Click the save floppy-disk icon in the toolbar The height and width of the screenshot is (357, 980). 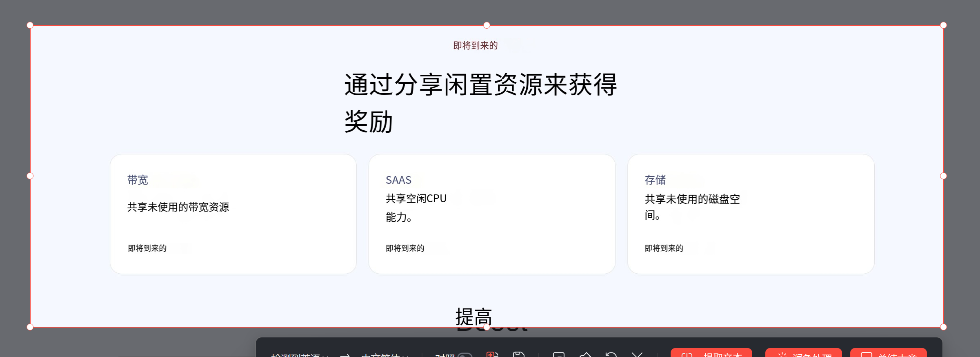pyautogui.click(x=518, y=354)
